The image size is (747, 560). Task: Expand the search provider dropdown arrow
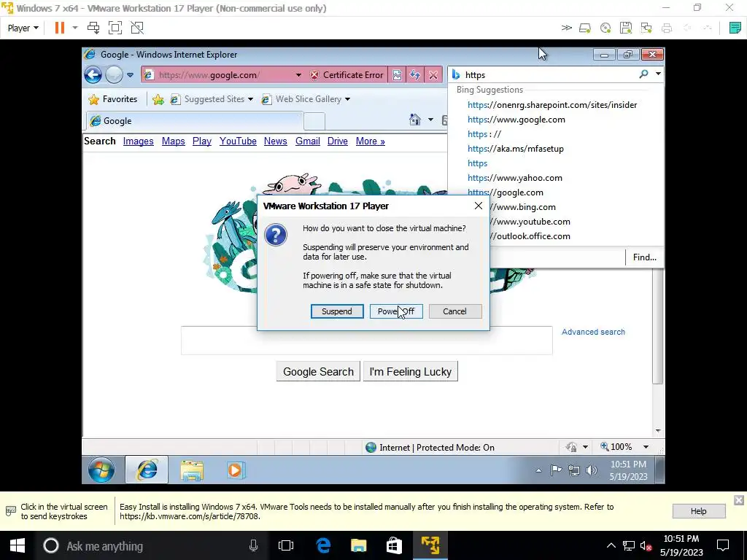point(658,74)
